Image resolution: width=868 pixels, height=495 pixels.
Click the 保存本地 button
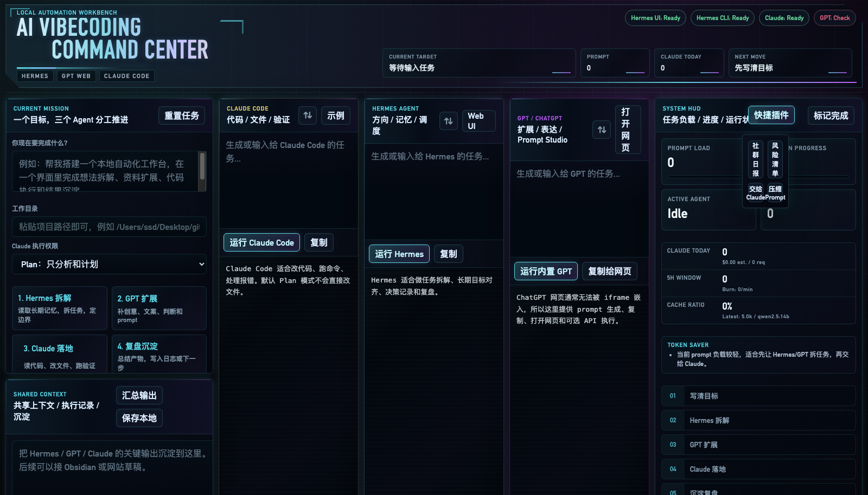click(139, 418)
